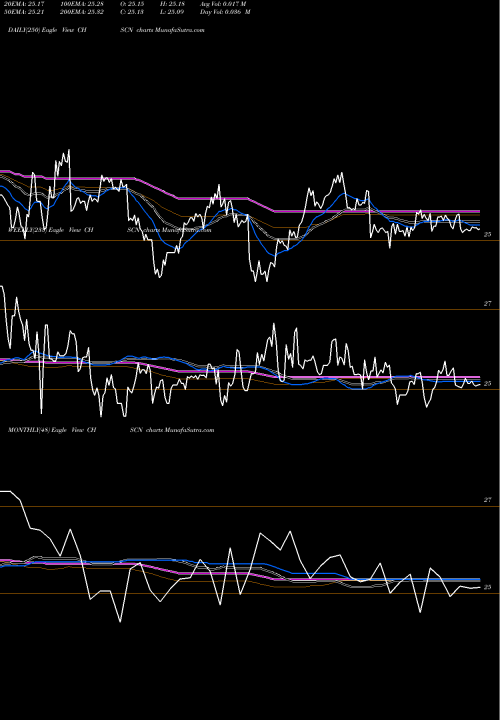This screenshot has height=720, width=500.
Task: Click the MONTHLY(48) Eagle View chart title
Action: (x=111, y=430)
